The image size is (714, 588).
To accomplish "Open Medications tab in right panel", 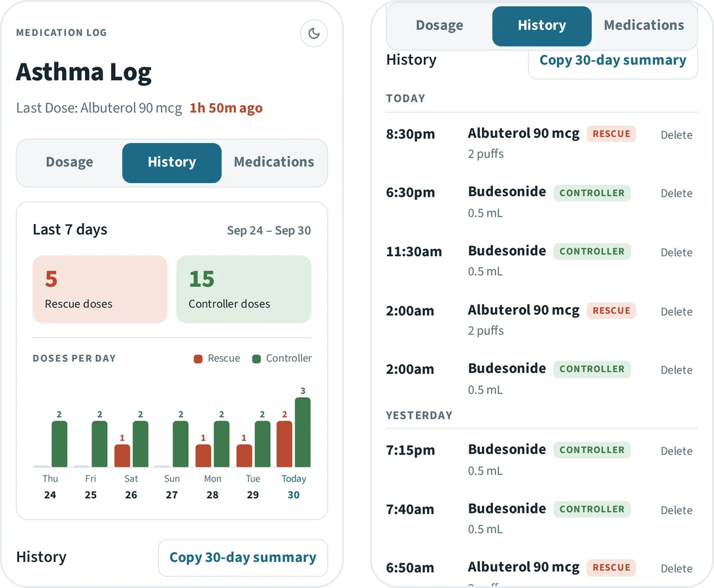I will 644,25.
